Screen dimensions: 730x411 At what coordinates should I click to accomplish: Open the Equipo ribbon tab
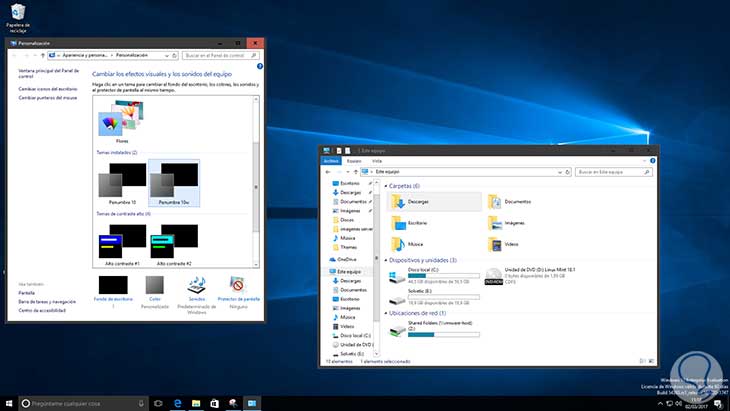(x=354, y=161)
